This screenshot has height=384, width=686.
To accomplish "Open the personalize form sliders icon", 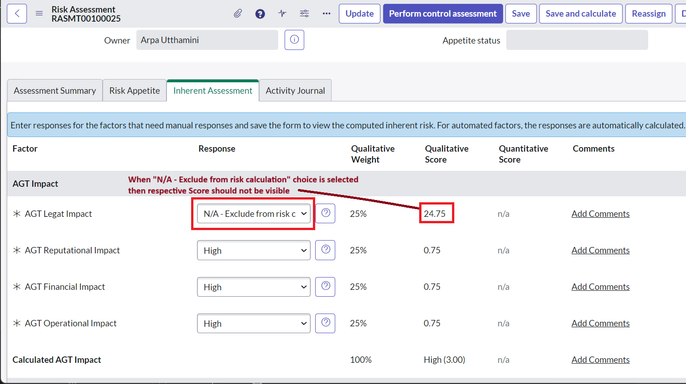I will tap(304, 14).
